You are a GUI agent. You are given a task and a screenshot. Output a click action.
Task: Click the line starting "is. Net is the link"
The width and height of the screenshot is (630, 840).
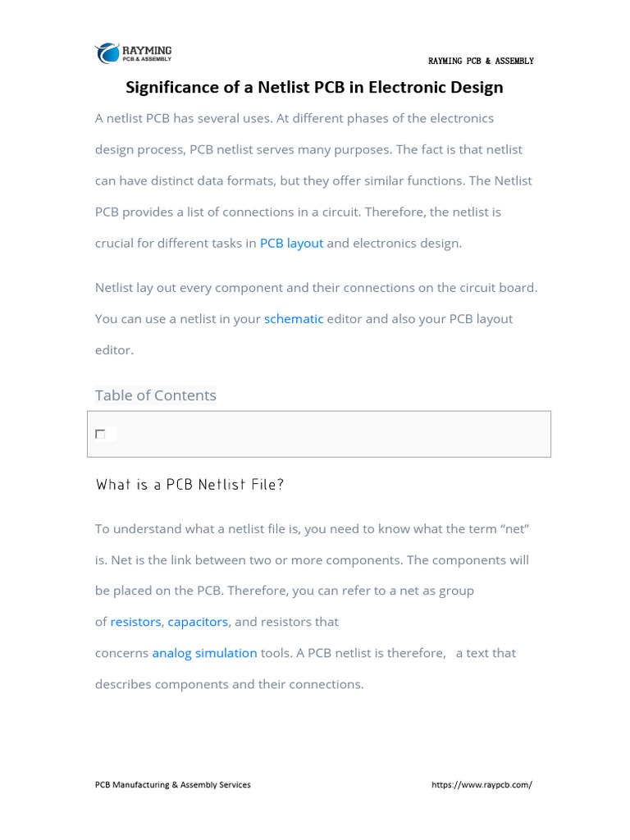click(312, 560)
